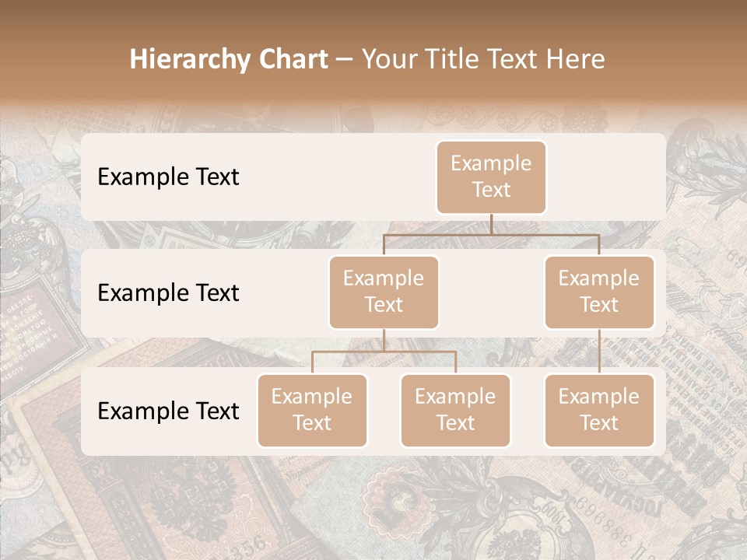Select the left box in the second level
The height and width of the screenshot is (560, 747).
pyautogui.click(x=384, y=292)
